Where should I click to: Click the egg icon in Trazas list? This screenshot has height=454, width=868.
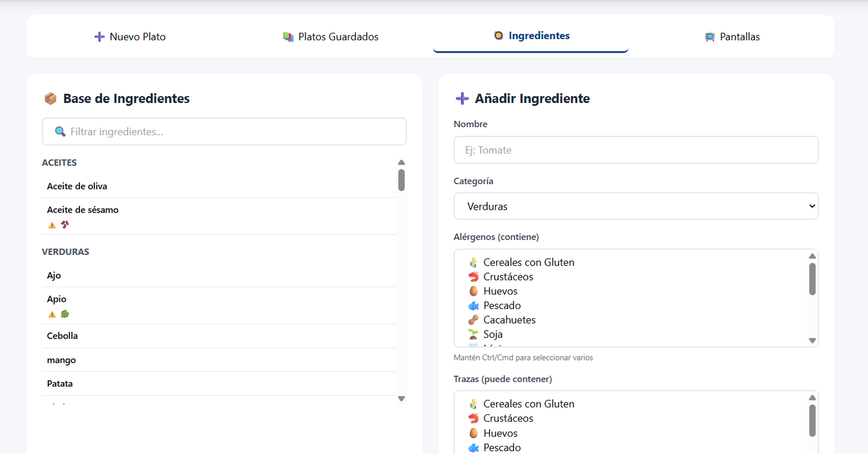pyautogui.click(x=474, y=433)
